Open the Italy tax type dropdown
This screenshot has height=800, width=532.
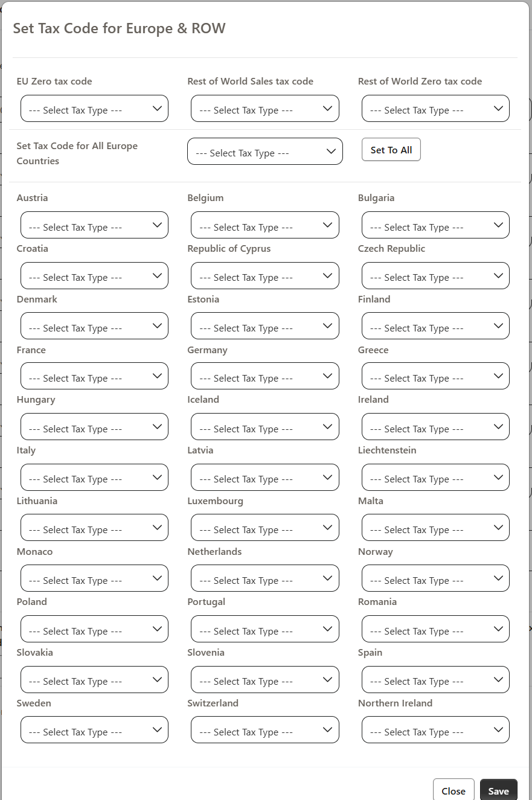(94, 478)
